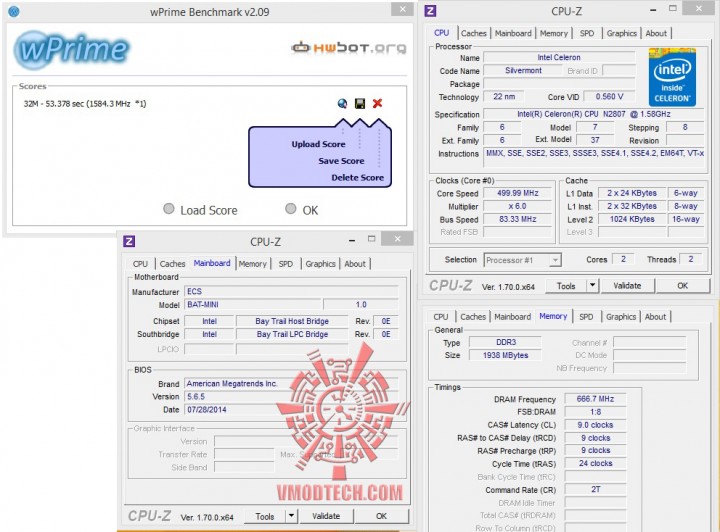This screenshot has width=720, height=532.
Task: Click the red X Delete Score icon
Action: (377, 103)
